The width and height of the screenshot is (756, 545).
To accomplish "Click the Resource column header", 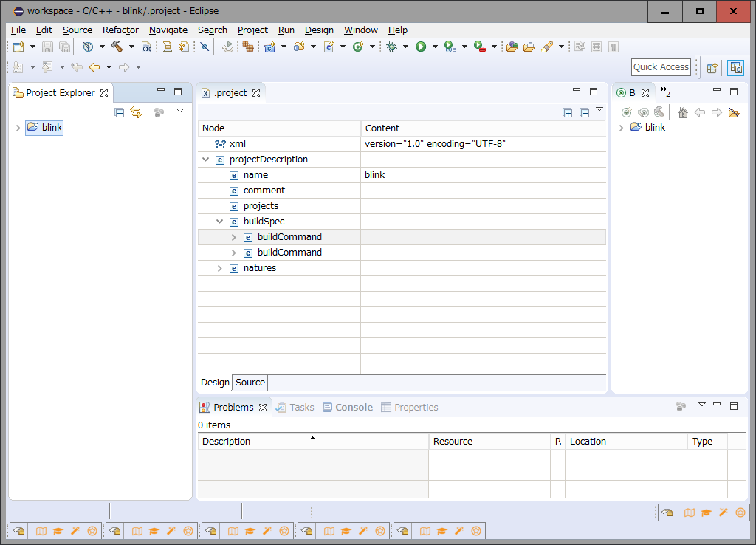I will coord(489,442).
